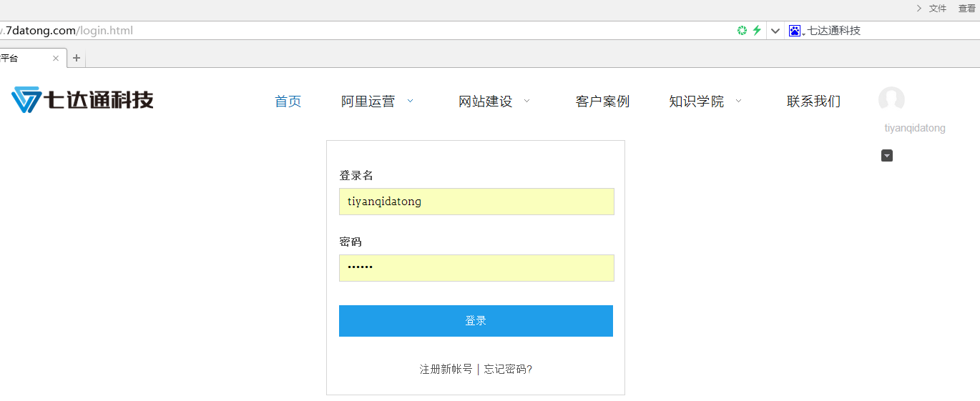
Task: Open the 网站建设 menu item
Action: point(486,102)
